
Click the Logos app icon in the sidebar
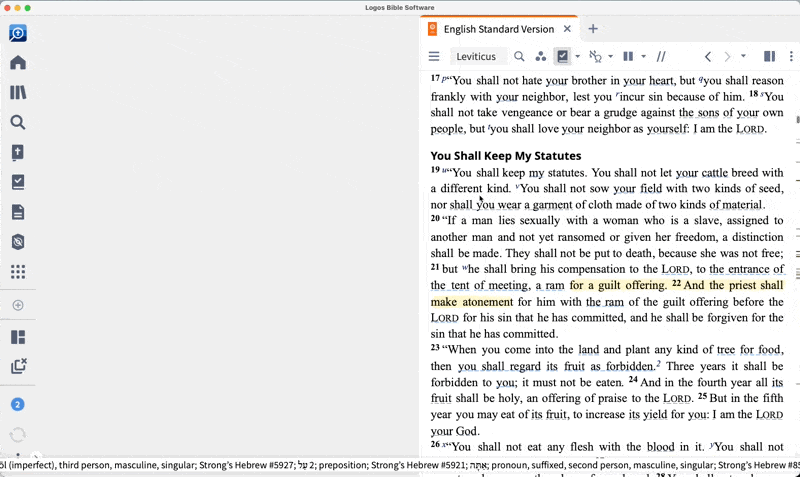[18, 33]
